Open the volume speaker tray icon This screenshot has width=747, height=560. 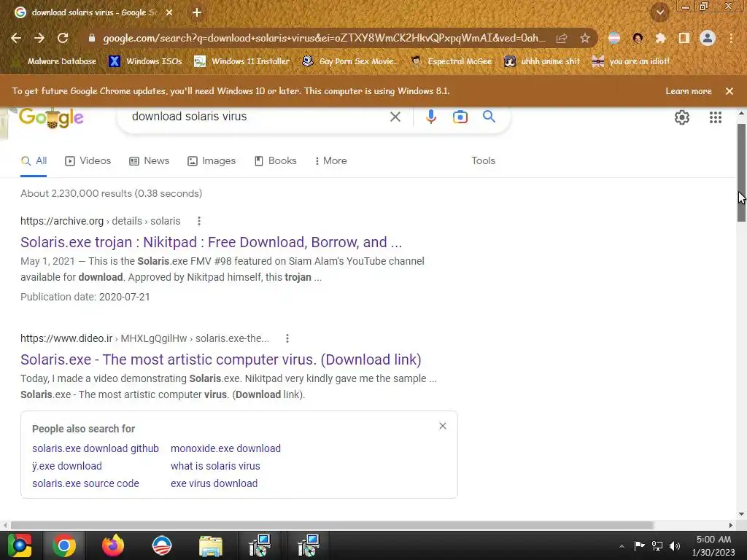click(675, 545)
